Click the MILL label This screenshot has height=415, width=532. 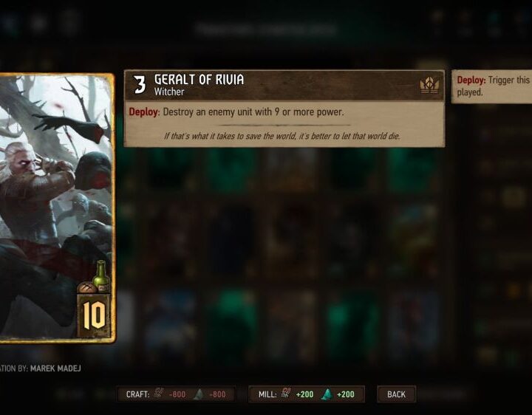click(x=267, y=394)
